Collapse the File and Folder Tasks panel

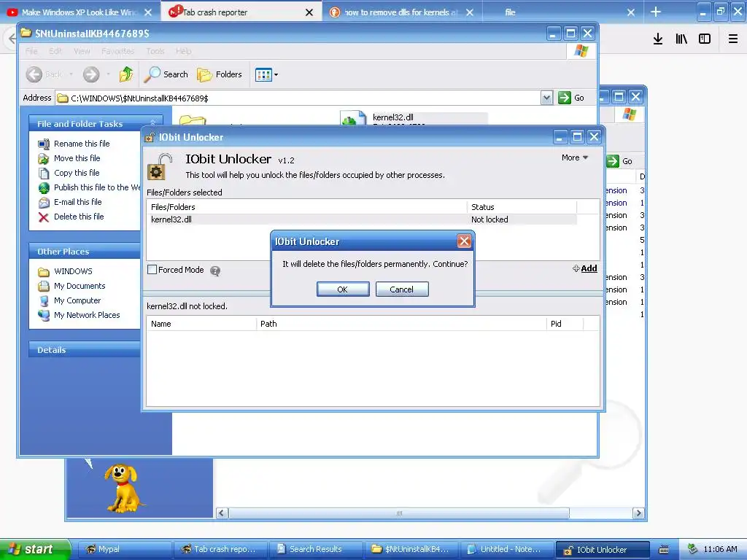click(153, 123)
